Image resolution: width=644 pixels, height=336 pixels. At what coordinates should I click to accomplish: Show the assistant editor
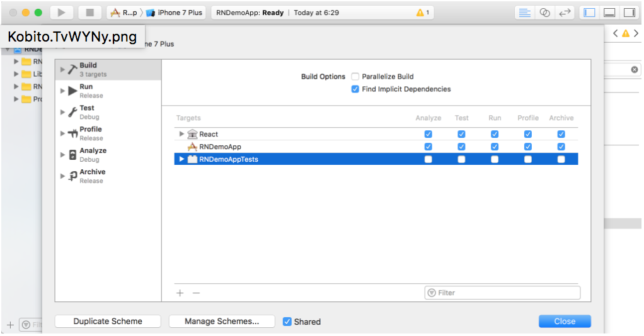(544, 13)
